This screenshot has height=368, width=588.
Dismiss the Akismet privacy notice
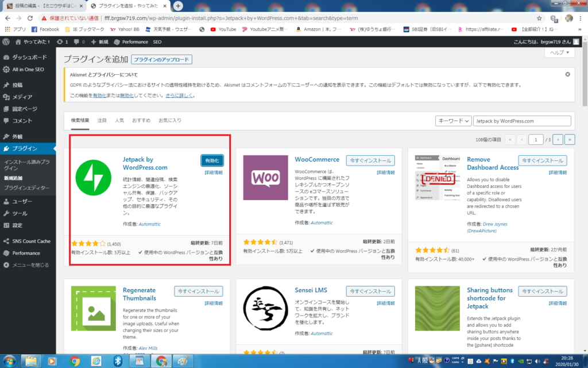567,74
